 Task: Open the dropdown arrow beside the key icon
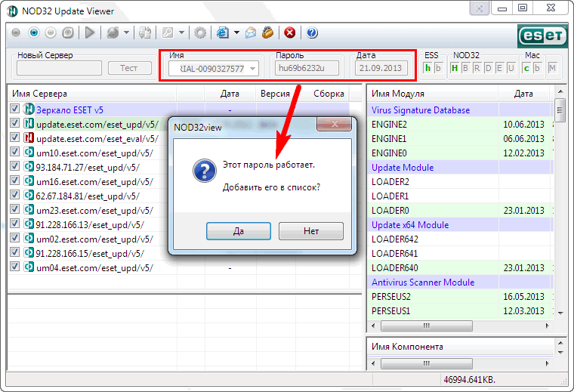[181, 32]
